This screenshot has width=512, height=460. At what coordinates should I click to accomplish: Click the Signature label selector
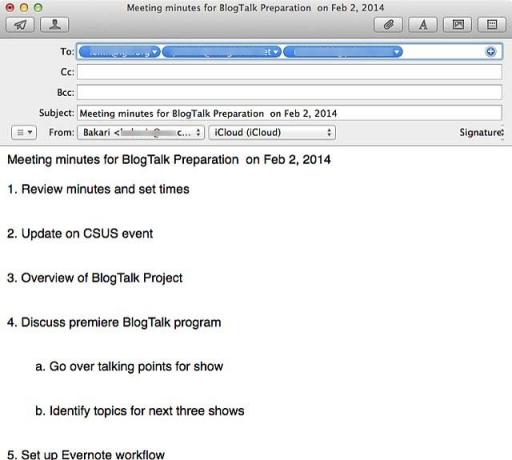tap(481, 132)
